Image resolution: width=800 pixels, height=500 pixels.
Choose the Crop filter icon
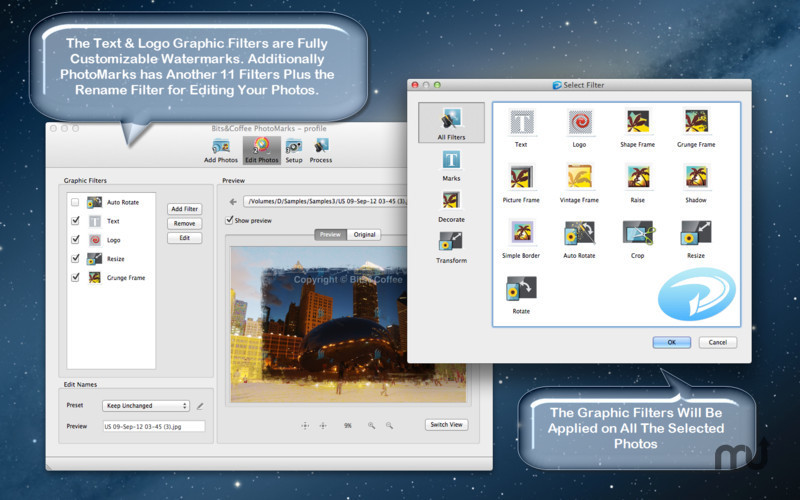638,235
